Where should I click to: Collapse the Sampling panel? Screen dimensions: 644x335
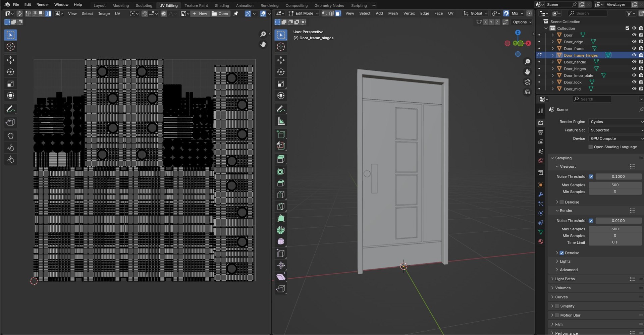click(563, 158)
